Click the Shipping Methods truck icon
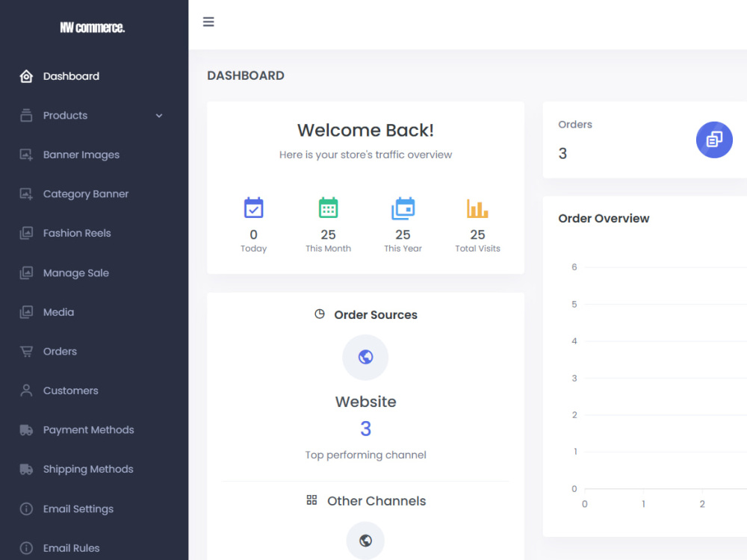 (x=26, y=469)
